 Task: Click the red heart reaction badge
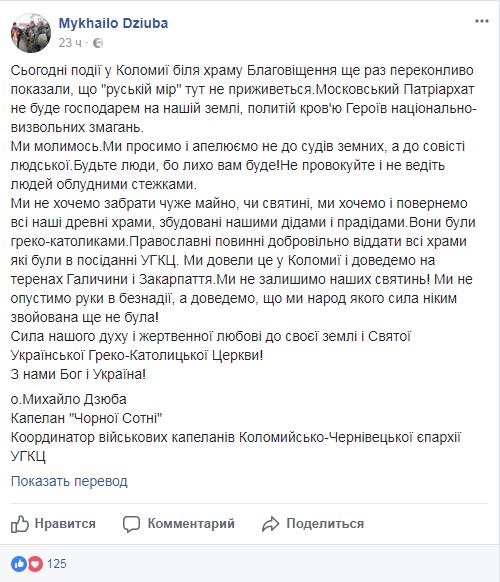click(x=35, y=564)
